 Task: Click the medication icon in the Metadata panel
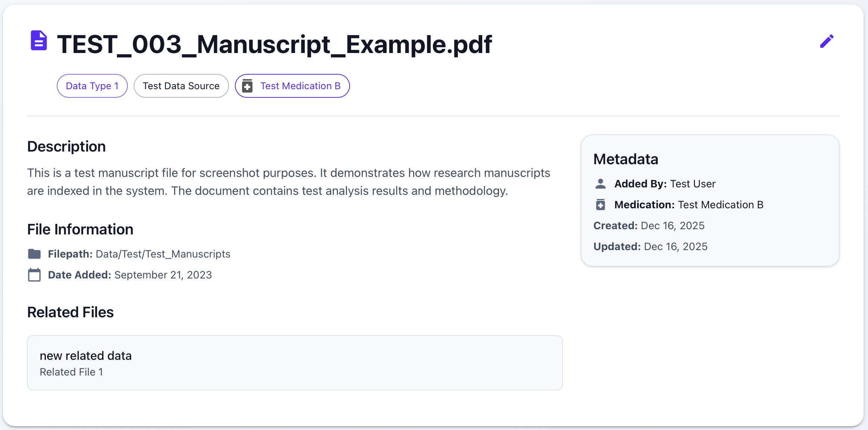point(601,205)
